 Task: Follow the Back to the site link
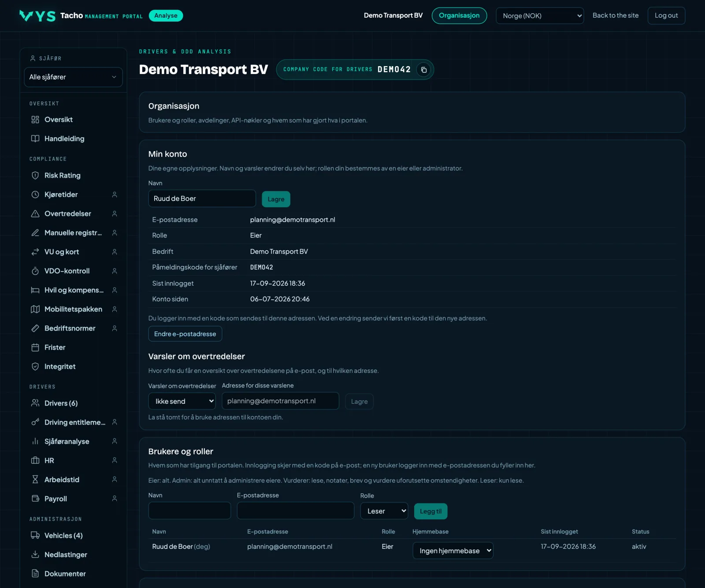point(616,15)
